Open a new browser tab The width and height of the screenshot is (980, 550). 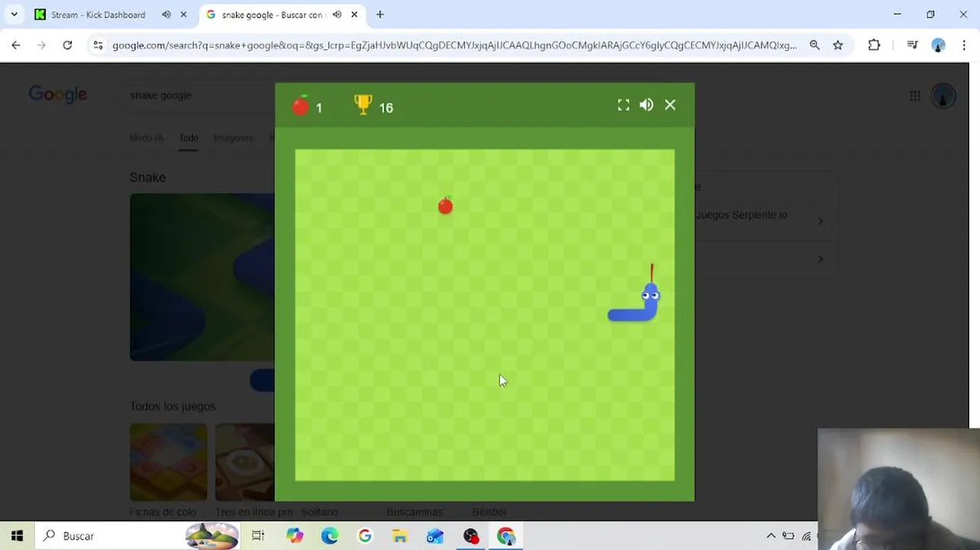point(380,15)
